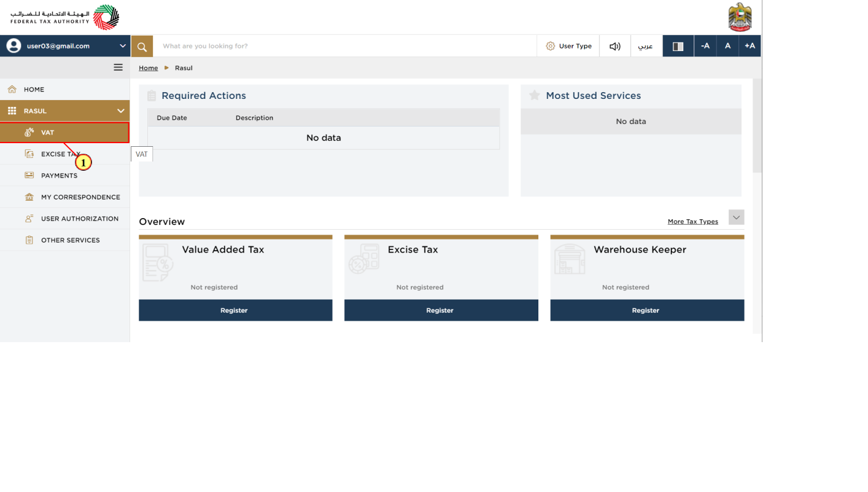Open MY CORRESPONDENCE in the sidebar
This screenshot has height=492, width=868.
pos(65,197)
